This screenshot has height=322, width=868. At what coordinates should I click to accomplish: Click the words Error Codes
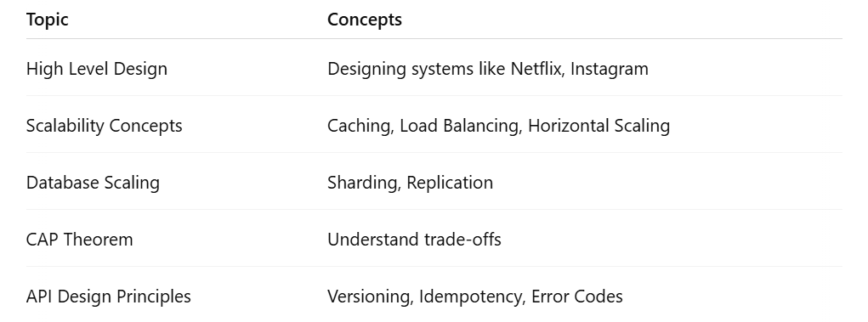point(576,297)
